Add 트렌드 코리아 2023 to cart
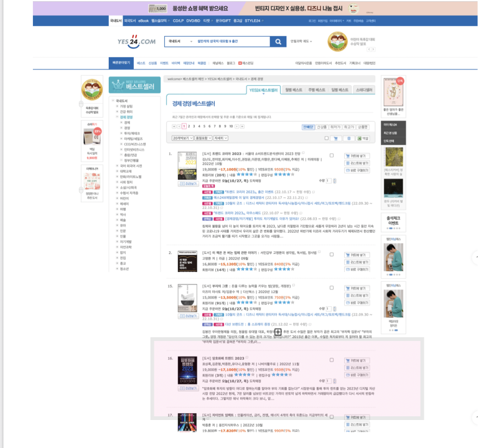This screenshot has width=481, height=448. (357, 156)
